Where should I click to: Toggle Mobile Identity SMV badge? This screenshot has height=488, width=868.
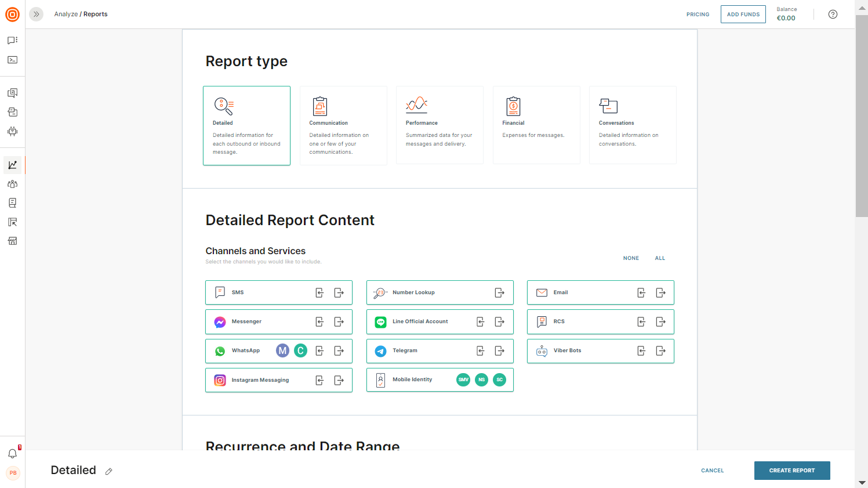[463, 379]
